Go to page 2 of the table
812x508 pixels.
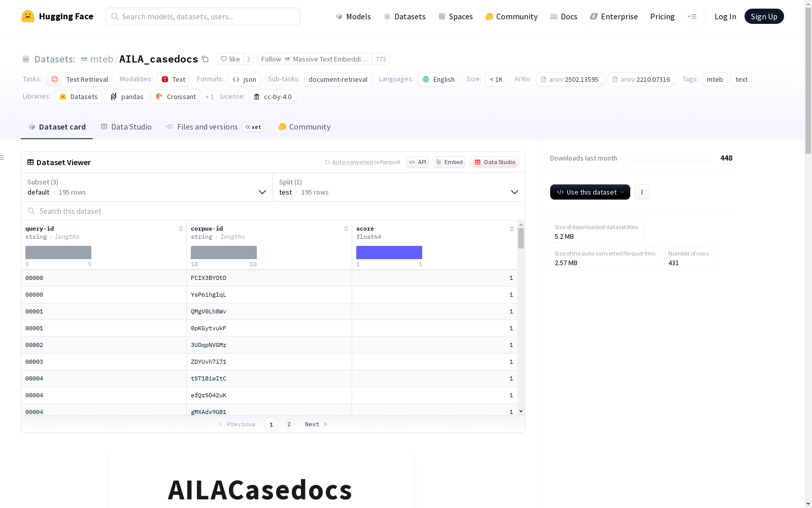tap(289, 424)
